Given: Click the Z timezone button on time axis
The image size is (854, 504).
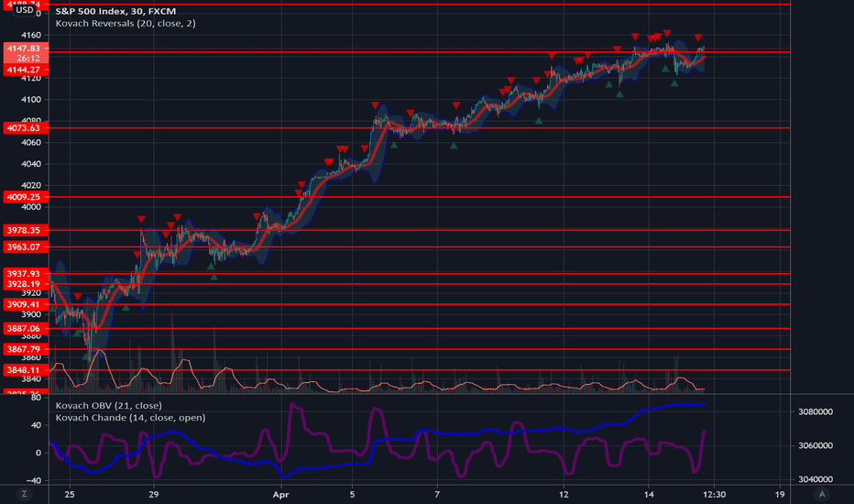Looking at the screenshot, I should [x=24, y=494].
